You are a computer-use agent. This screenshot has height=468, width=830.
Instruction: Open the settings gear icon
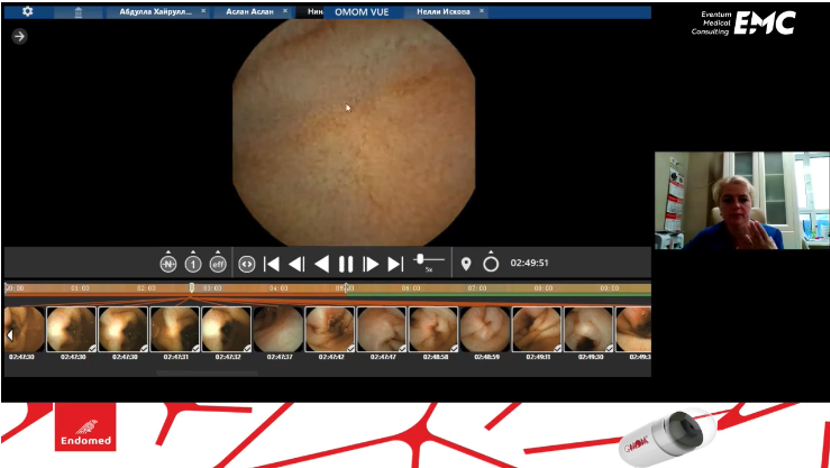[x=27, y=11]
